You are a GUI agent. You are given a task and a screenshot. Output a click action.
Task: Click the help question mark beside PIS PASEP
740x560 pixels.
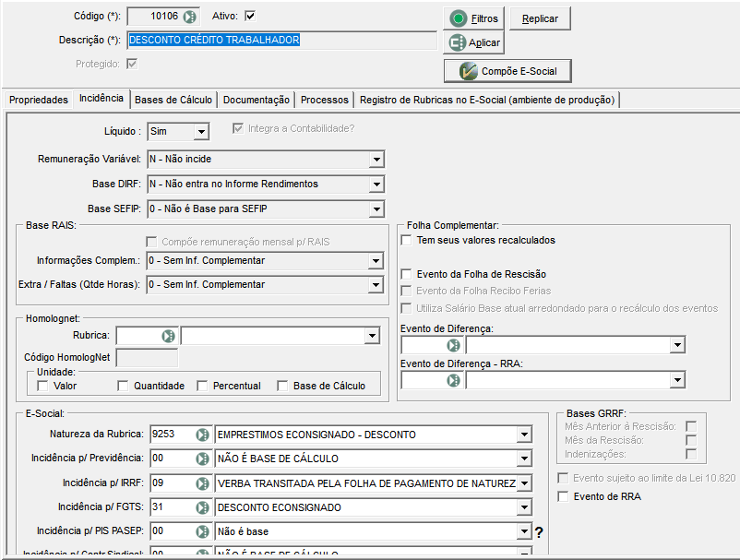coord(539,532)
